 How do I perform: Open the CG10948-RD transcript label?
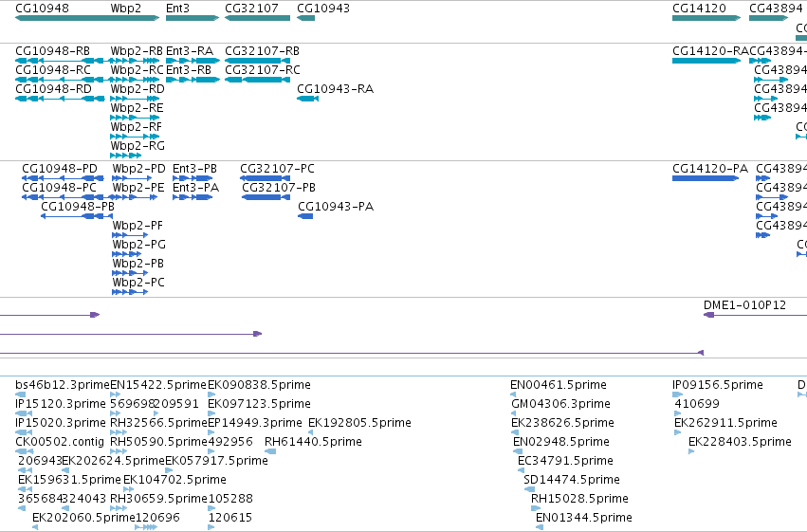point(53,89)
